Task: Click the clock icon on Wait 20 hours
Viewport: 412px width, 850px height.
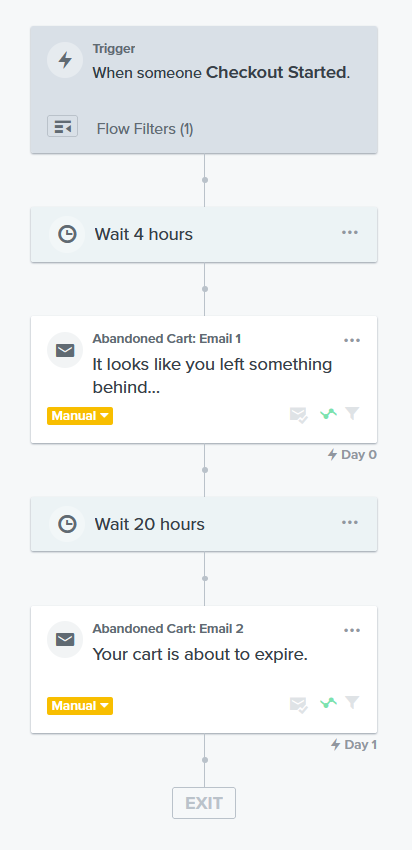Action: click(67, 524)
